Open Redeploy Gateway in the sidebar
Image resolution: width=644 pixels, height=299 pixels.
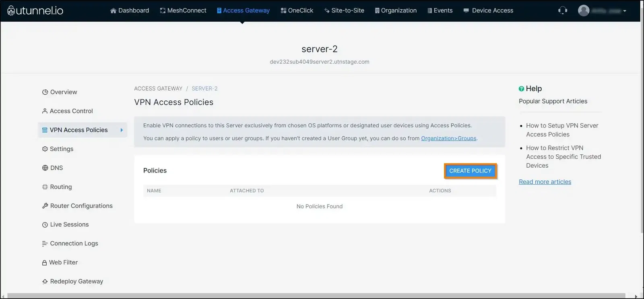(73, 281)
